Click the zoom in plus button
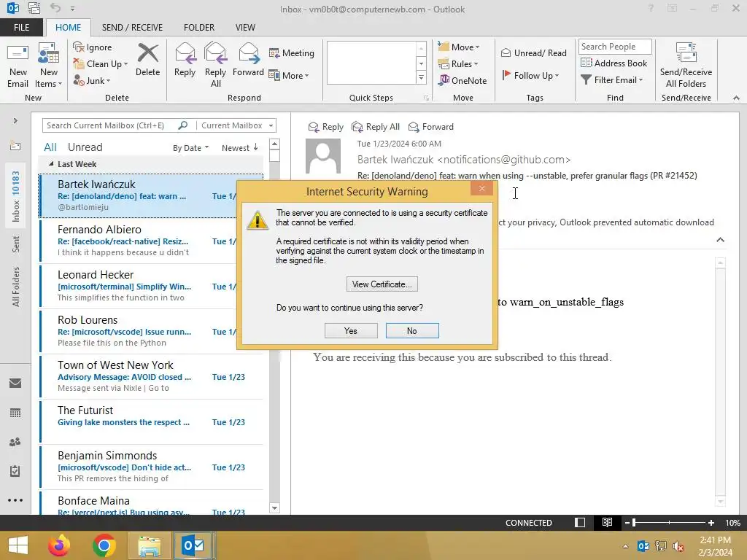Image resolution: width=747 pixels, height=560 pixels. tap(711, 522)
